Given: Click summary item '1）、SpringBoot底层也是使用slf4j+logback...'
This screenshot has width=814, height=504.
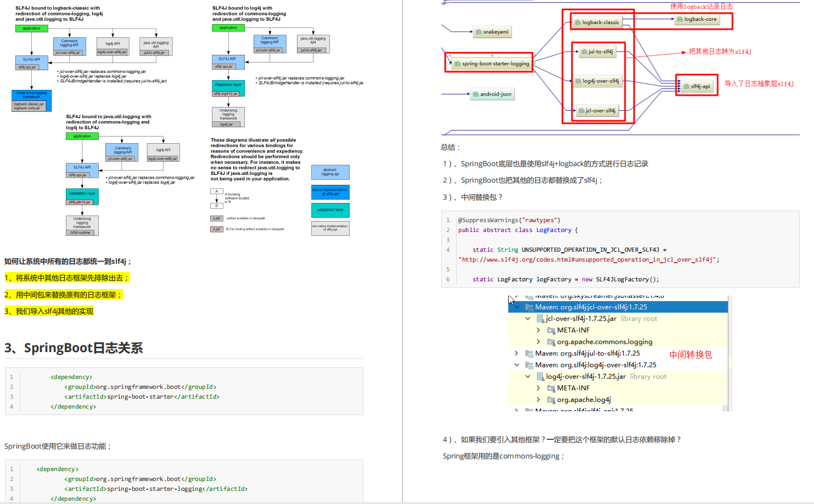Looking at the screenshot, I should [x=546, y=164].
